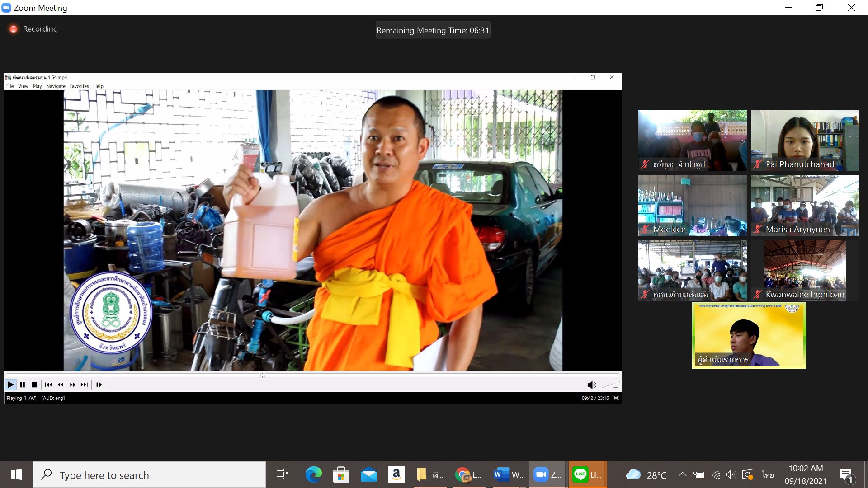Select Pai Phanutchanad's video thumbnail
The width and height of the screenshot is (868, 488).
(x=805, y=140)
